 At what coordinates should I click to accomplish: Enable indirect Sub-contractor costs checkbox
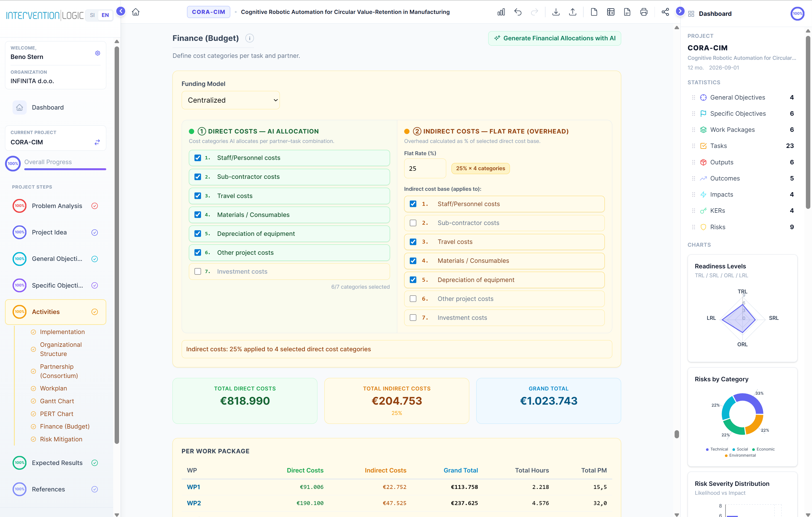(413, 223)
